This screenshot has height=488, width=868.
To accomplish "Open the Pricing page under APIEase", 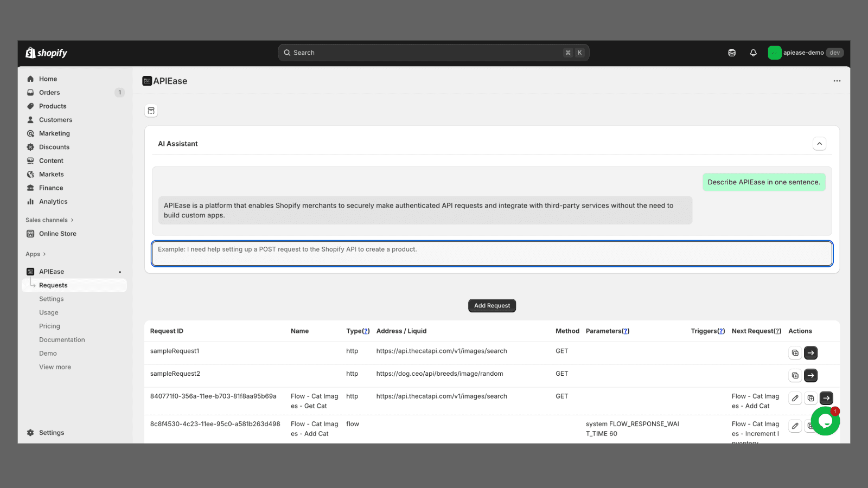I will point(49,326).
